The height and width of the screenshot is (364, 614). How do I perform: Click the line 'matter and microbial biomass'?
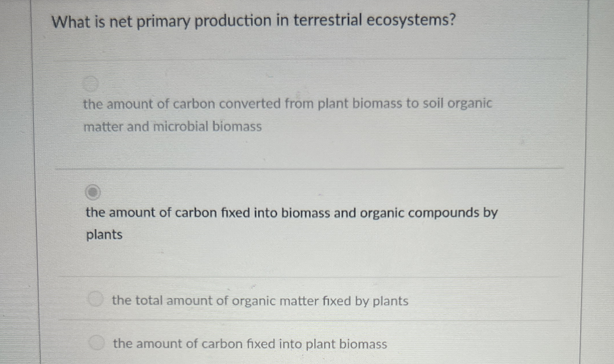coord(173,126)
